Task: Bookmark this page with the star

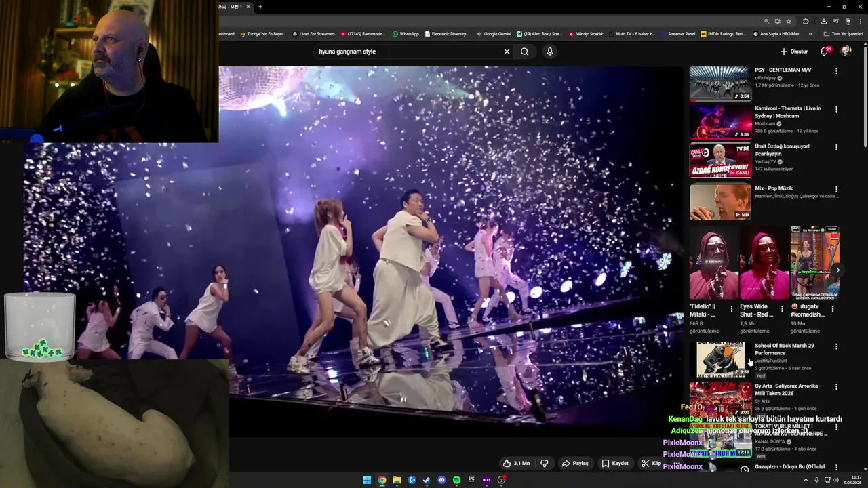Action: click(x=789, y=21)
